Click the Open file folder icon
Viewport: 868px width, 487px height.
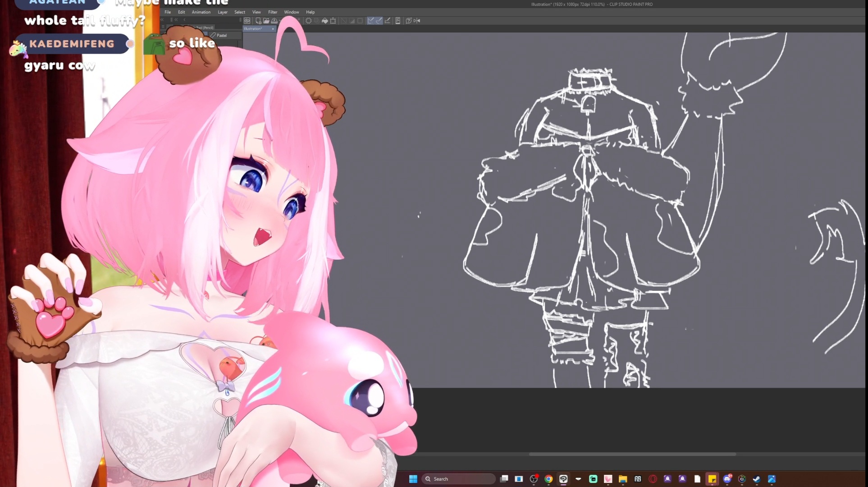click(266, 21)
